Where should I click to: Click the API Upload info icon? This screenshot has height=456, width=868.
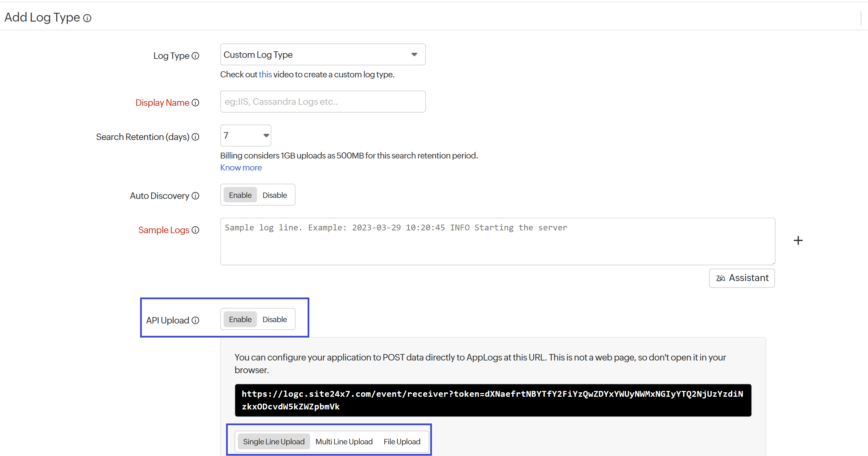tap(195, 320)
